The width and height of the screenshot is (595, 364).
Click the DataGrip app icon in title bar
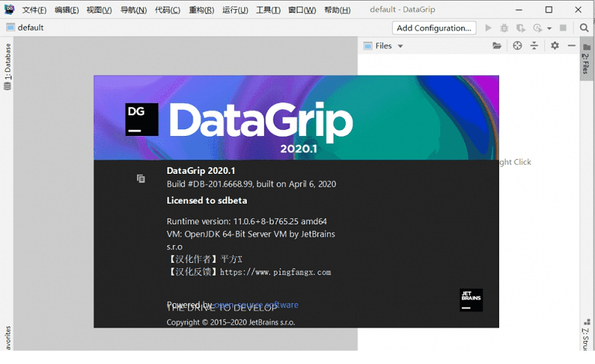click(10, 10)
